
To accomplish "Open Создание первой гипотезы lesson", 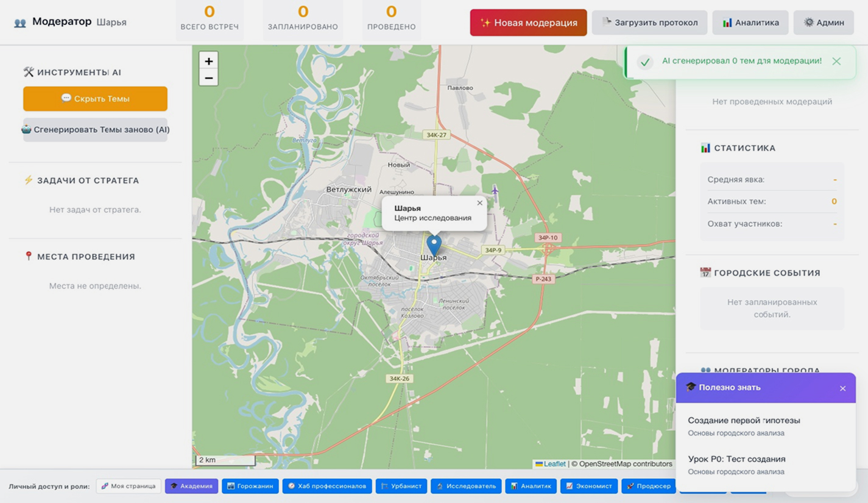I will pos(744,421).
